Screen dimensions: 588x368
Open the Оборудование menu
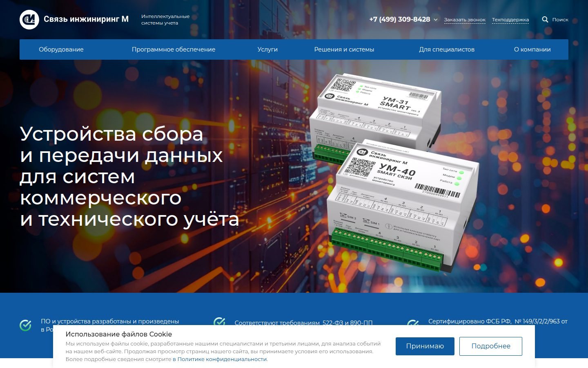pos(61,49)
